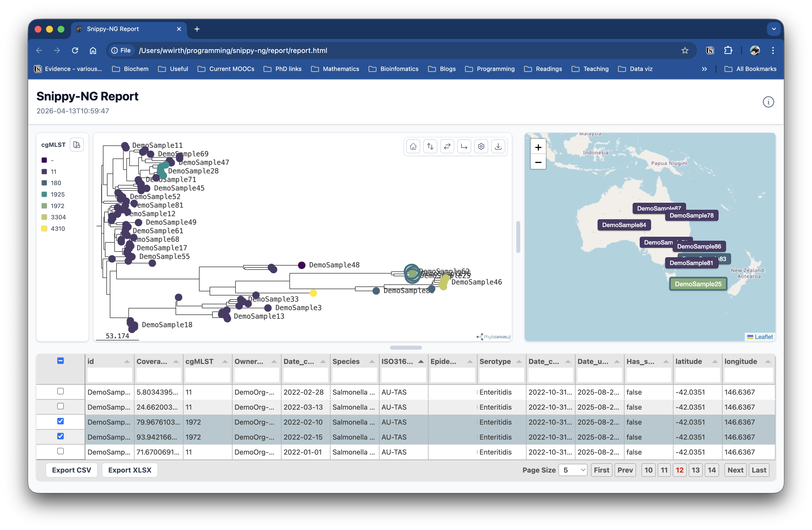
Task: Click the 1972 legend color swatch
Action: click(44, 206)
